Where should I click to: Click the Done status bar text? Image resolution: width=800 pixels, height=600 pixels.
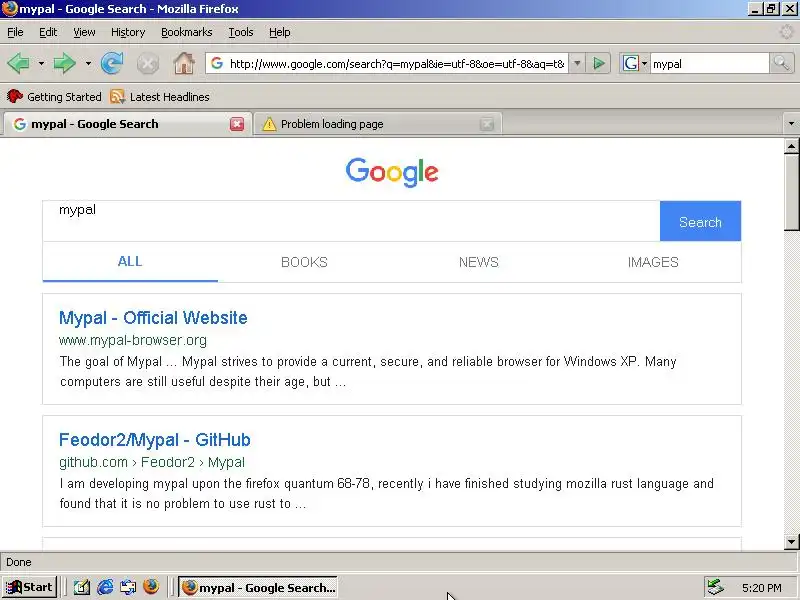19,562
